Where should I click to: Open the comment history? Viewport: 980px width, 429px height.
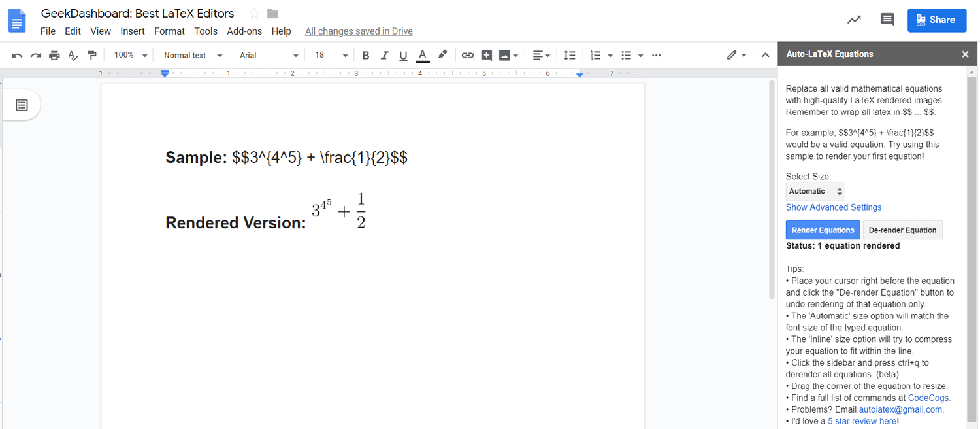click(x=887, y=20)
